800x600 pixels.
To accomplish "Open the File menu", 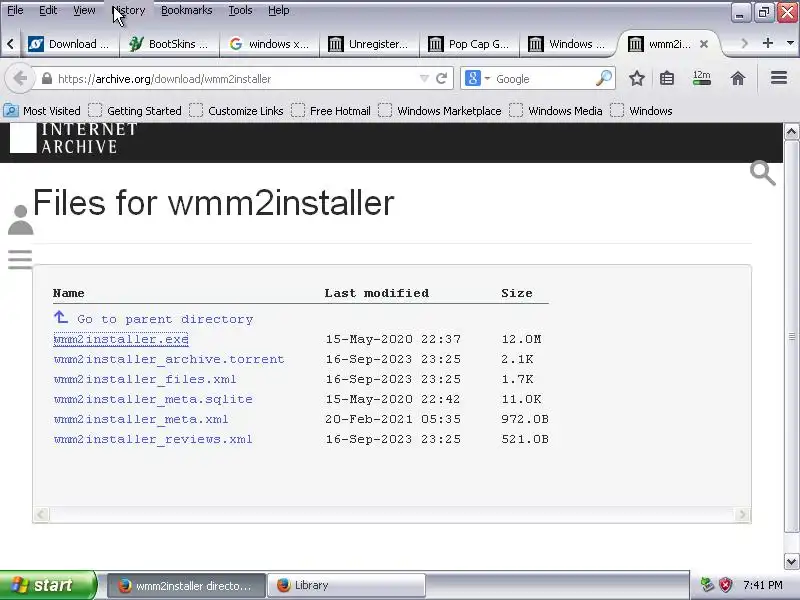I will click(15, 10).
